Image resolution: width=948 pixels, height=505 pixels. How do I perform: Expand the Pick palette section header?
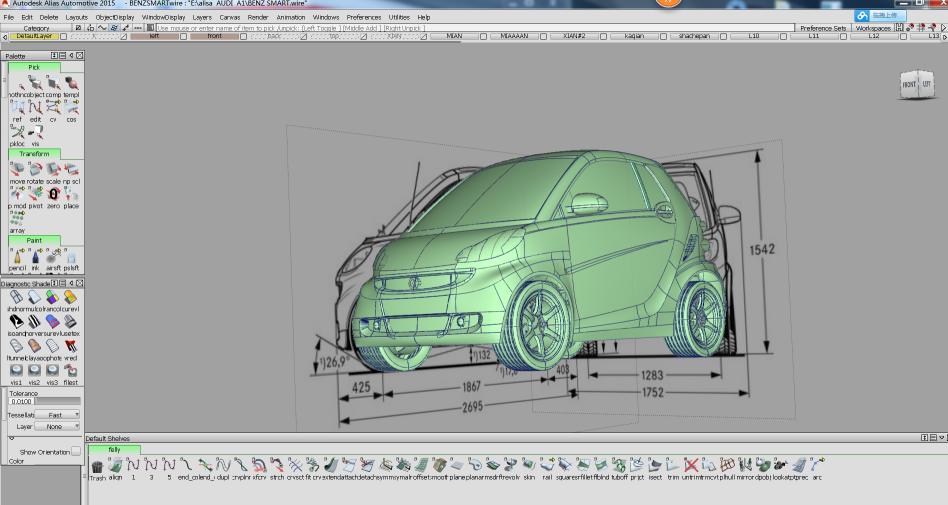tap(34, 67)
